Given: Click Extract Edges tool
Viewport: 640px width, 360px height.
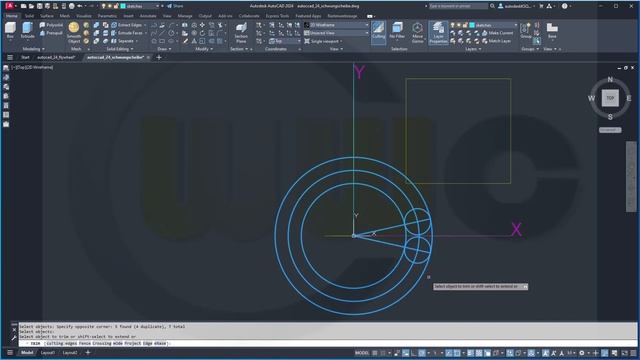Looking at the screenshot, I should (126, 25).
